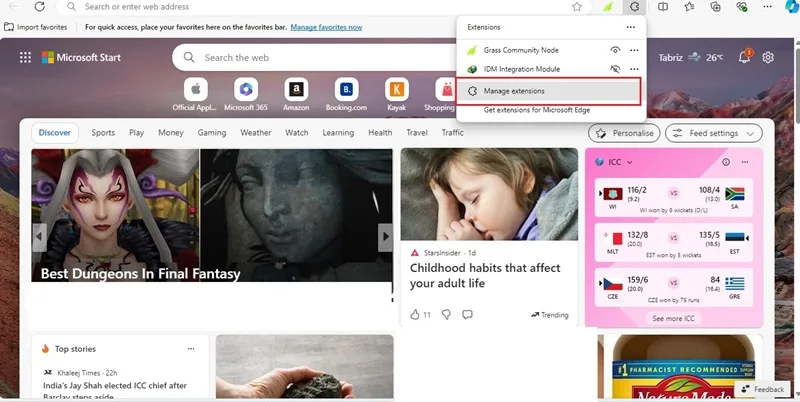The image size is (800, 402).
Task: Click the browser refresh icon
Action: [39, 7]
